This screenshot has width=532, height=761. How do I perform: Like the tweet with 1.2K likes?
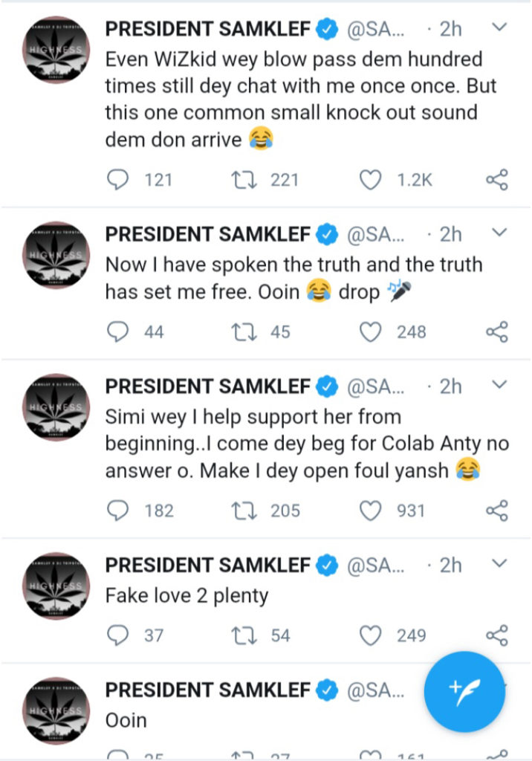pyautogui.click(x=370, y=180)
